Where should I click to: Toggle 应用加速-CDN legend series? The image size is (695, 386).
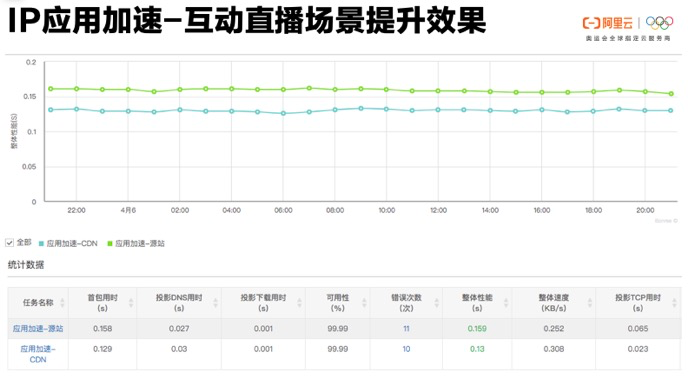[x=68, y=244]
